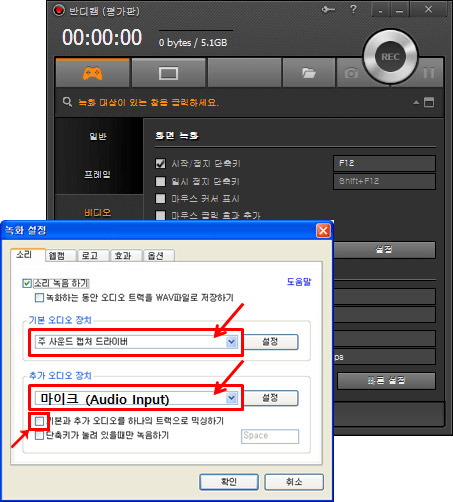
Task: Open the output folder icon in Bandicam
Action: pos(309,73)
